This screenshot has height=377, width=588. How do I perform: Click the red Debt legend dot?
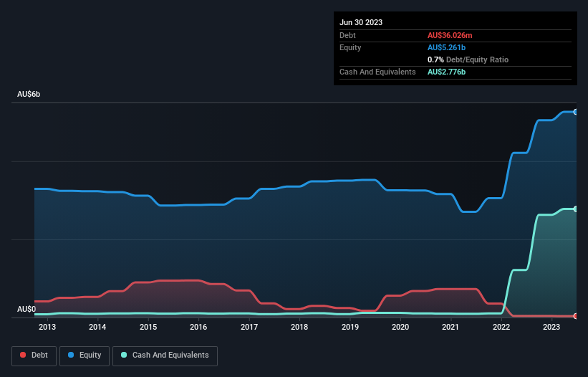point(23,355)
